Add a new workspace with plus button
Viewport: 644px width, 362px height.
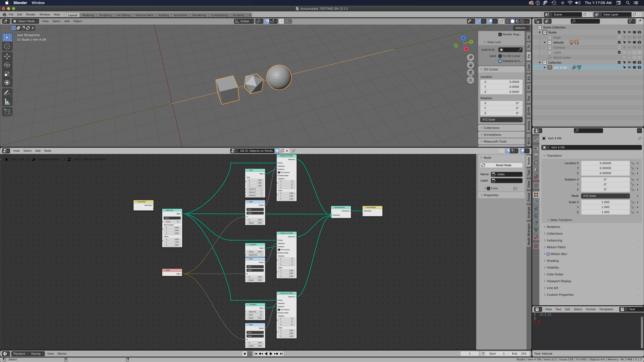[250, 15]
